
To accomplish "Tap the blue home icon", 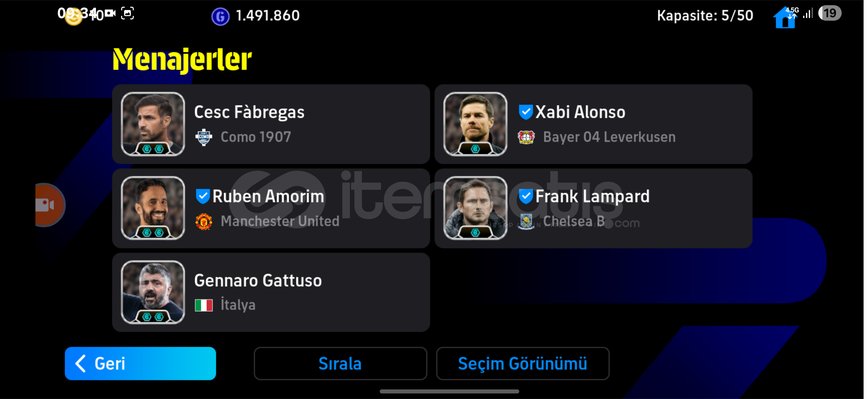I will [x=785, y=18].
